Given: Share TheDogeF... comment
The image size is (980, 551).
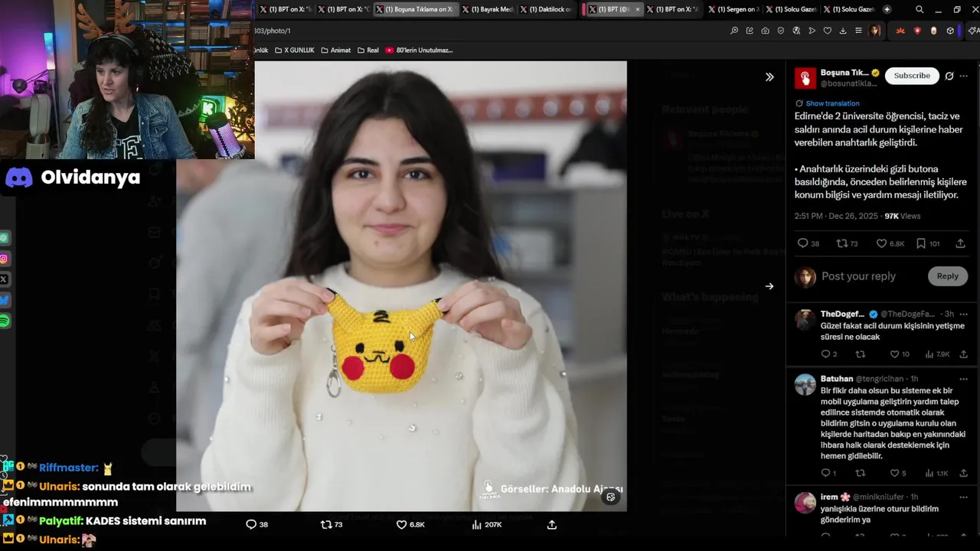Looking at the screenshot, I should 963,354.
